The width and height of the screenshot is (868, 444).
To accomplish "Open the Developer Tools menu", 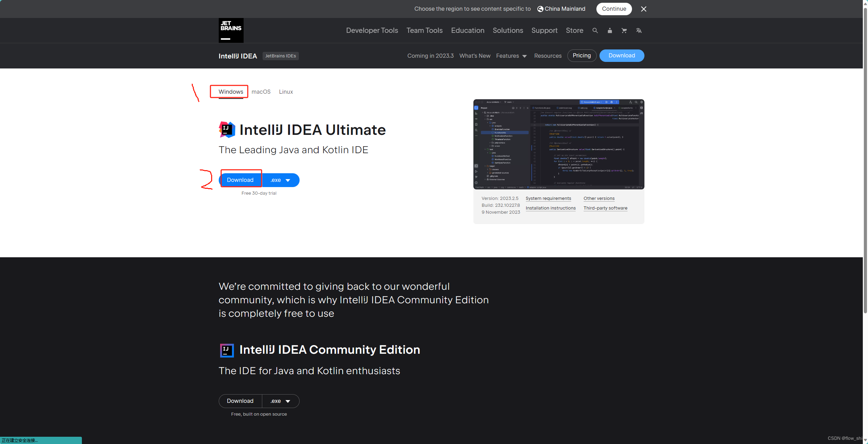I will (x=372, y=30).
